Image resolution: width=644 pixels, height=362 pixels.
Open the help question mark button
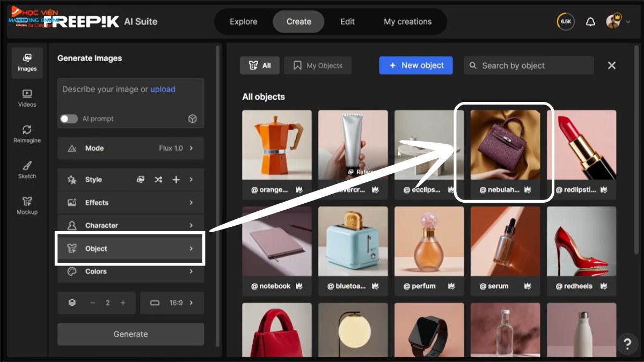pos(627,343)
